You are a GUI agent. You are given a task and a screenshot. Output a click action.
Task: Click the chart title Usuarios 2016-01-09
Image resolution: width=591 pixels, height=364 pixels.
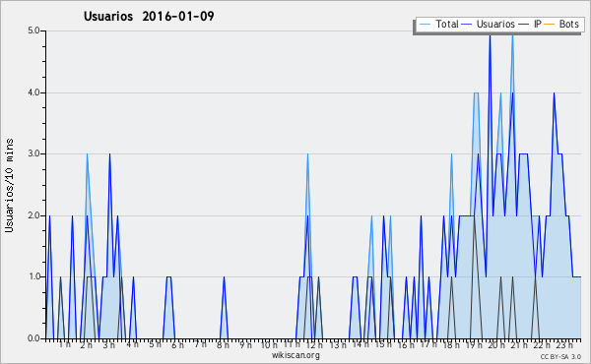pyautogui.click(x=149, y=16)
